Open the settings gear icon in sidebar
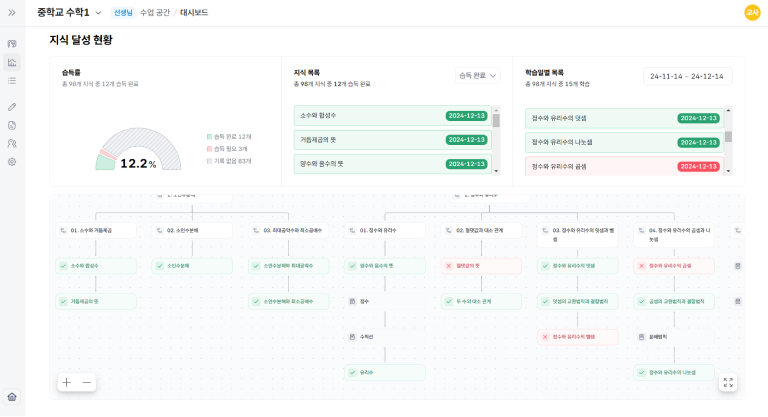 point(12,161)
